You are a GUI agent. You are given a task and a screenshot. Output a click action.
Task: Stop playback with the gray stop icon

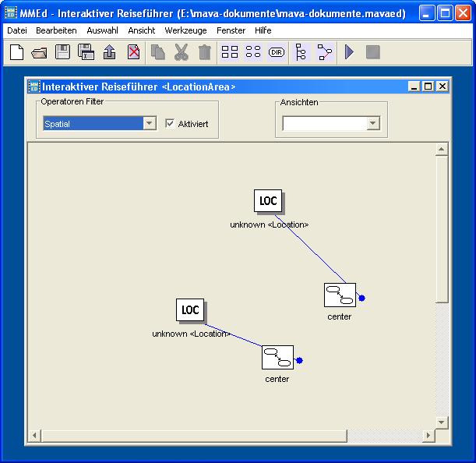point(373,52)
